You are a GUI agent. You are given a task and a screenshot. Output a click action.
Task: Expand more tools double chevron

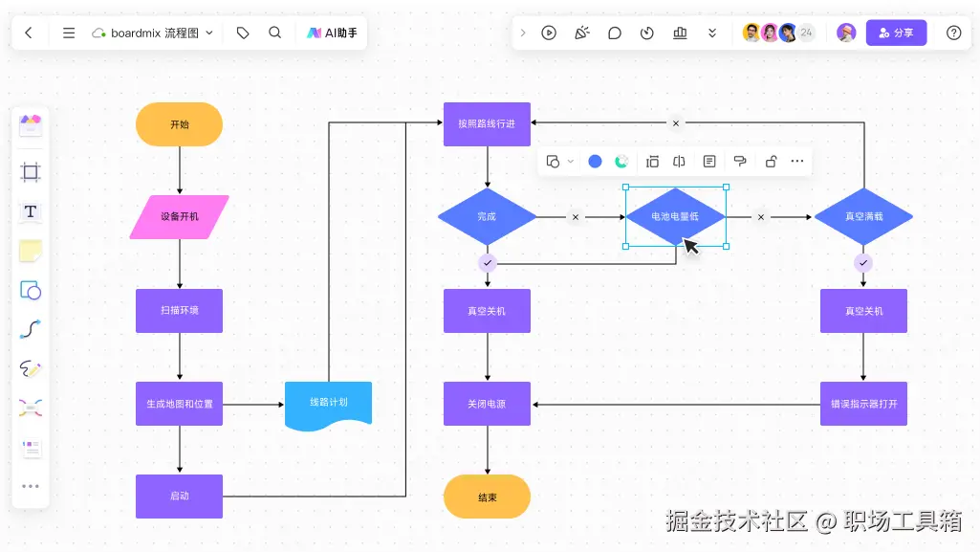click(712, 33)
